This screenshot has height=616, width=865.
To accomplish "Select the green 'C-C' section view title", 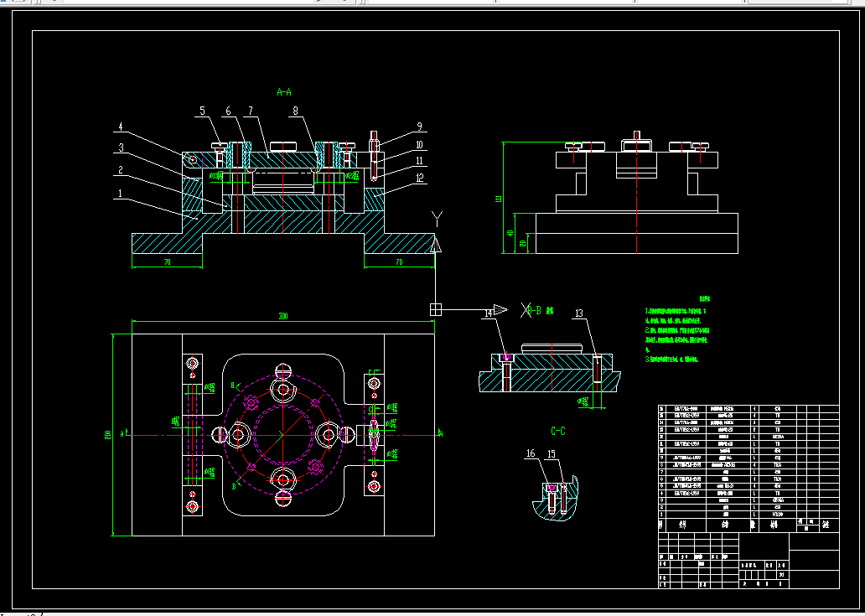I will point(558,431).
